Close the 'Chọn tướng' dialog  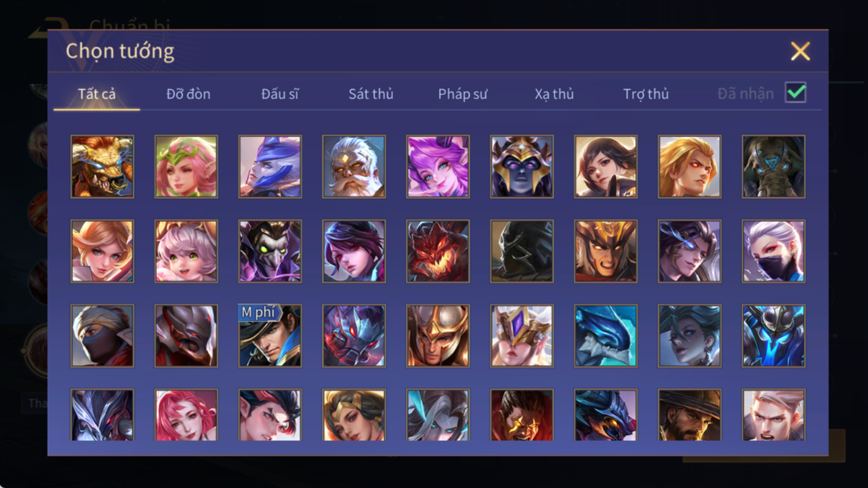800,51
